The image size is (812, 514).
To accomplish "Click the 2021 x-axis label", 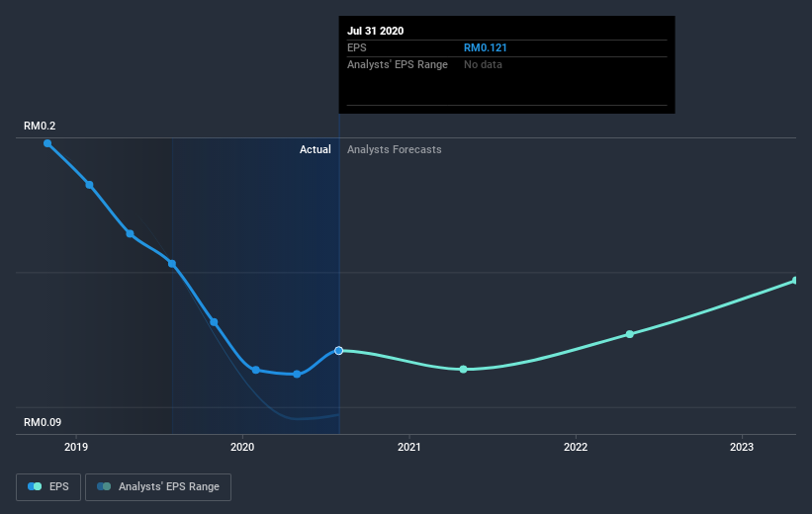I will [x=409, y=447].
